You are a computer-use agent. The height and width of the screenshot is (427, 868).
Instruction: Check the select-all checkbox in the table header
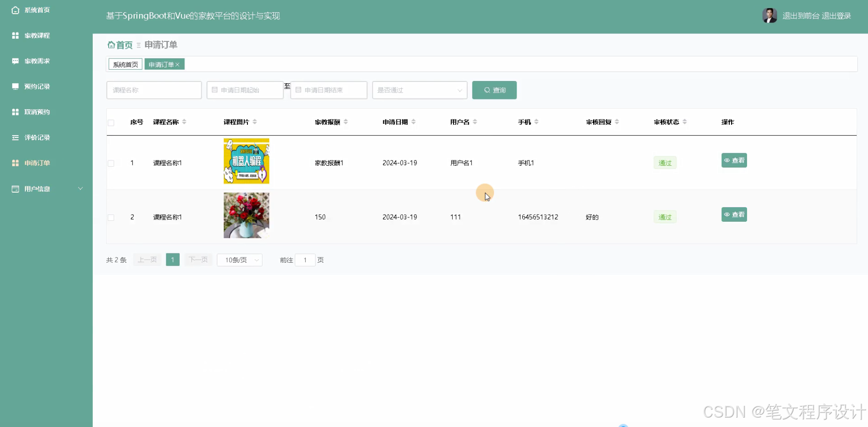pos(111,122)
